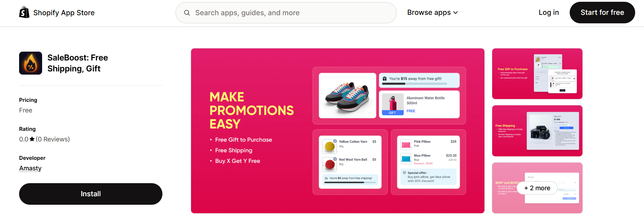Click the Aluminum Water Bottle GIFT badge

[392, 112]
